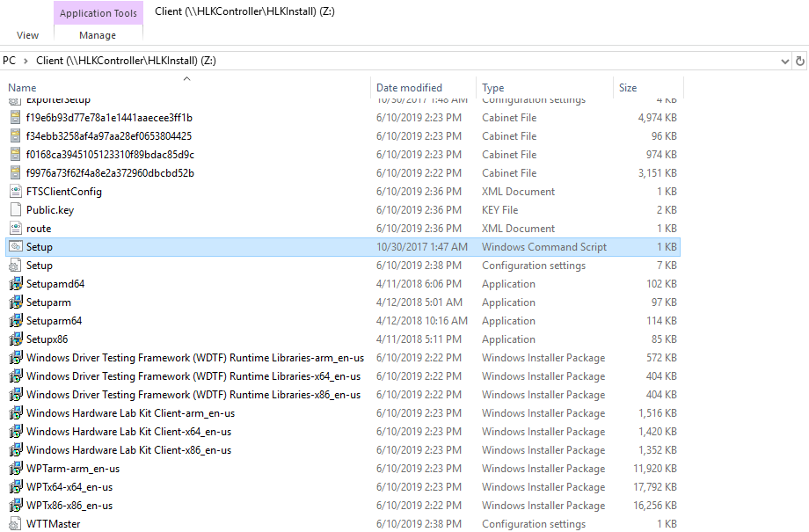Click the cabinet icon of f9976a73f62f4a8e2a372960dbcbd52b
The width and height of the screenshot is (809, 532).
(16, 173)
